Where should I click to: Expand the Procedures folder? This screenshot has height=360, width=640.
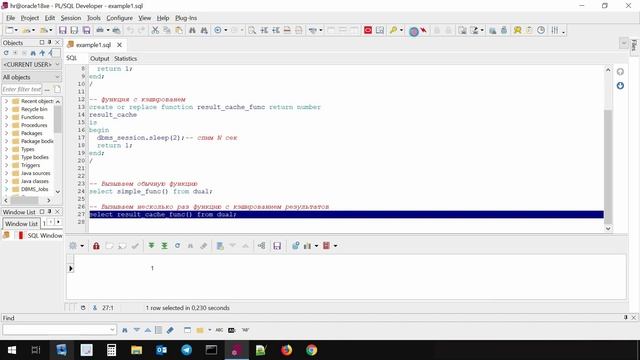point(6,125)
